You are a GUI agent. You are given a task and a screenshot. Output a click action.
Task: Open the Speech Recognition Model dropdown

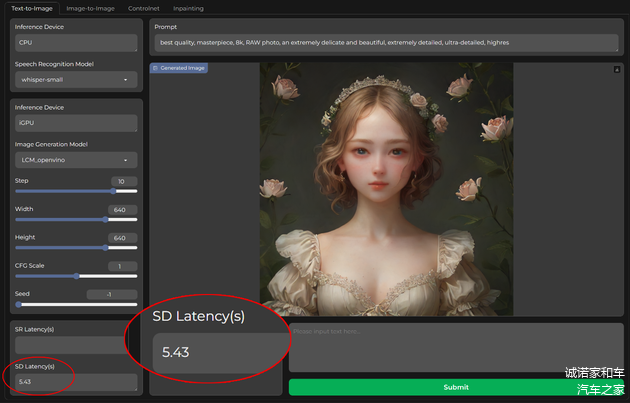pos(76,80)
